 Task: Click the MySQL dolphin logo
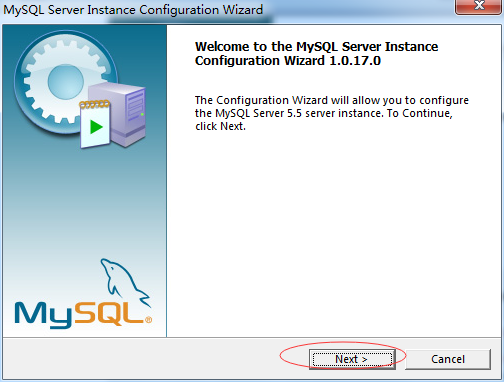point(83,293)
